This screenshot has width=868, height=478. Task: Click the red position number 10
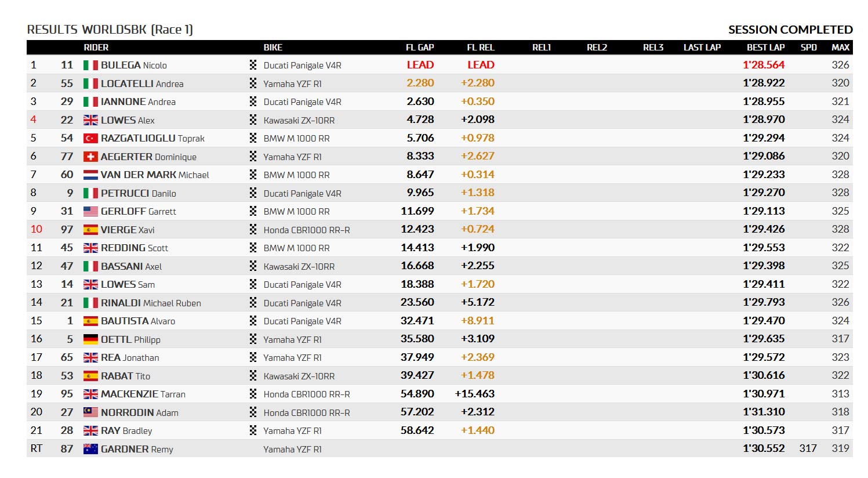coord(37,229)
